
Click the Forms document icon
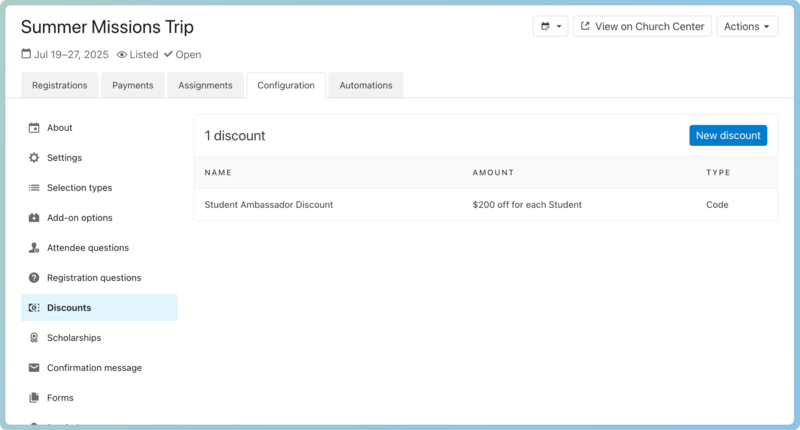click(34, 398)
